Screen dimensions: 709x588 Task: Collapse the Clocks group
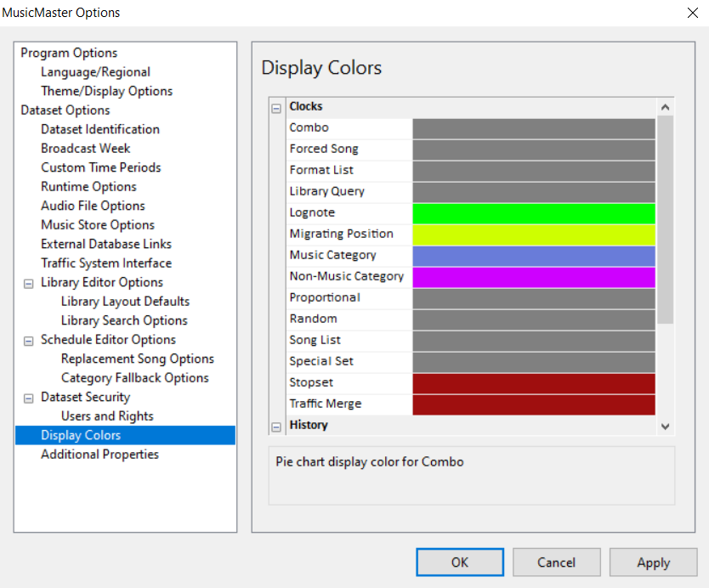[x=276, y=108]
